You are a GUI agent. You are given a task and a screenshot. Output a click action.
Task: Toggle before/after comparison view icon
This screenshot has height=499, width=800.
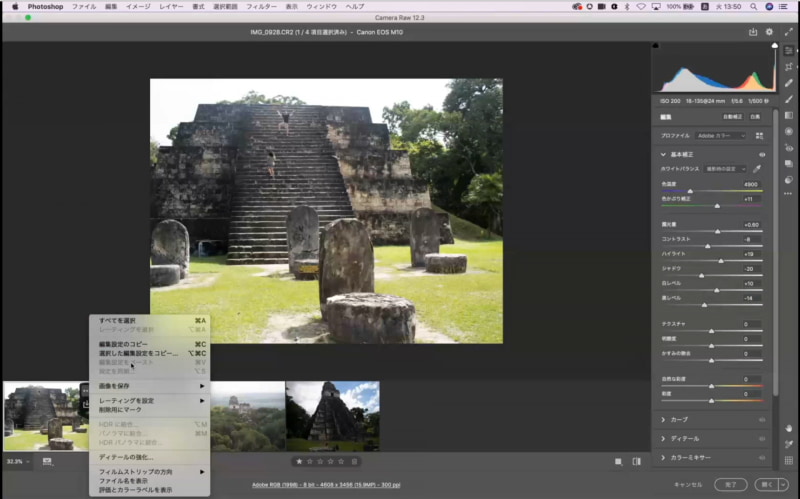(x=637, y=462)
